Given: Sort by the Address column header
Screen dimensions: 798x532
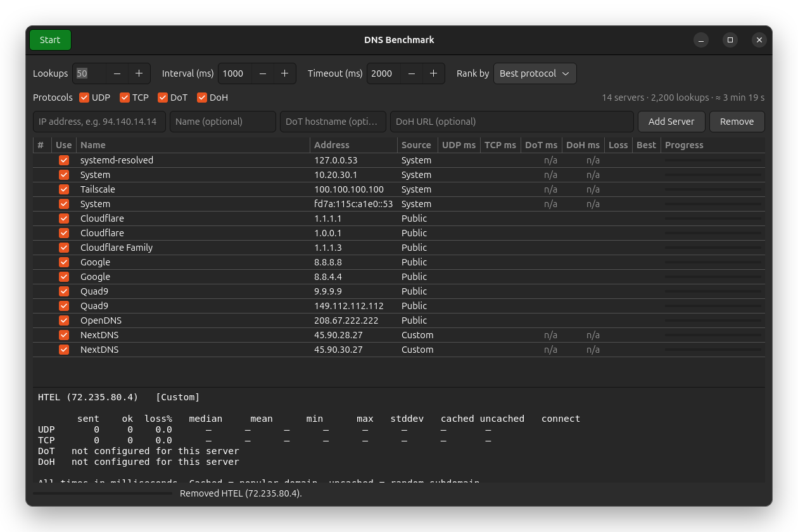Looking at the screenshot, I should [x=354, y=145].
